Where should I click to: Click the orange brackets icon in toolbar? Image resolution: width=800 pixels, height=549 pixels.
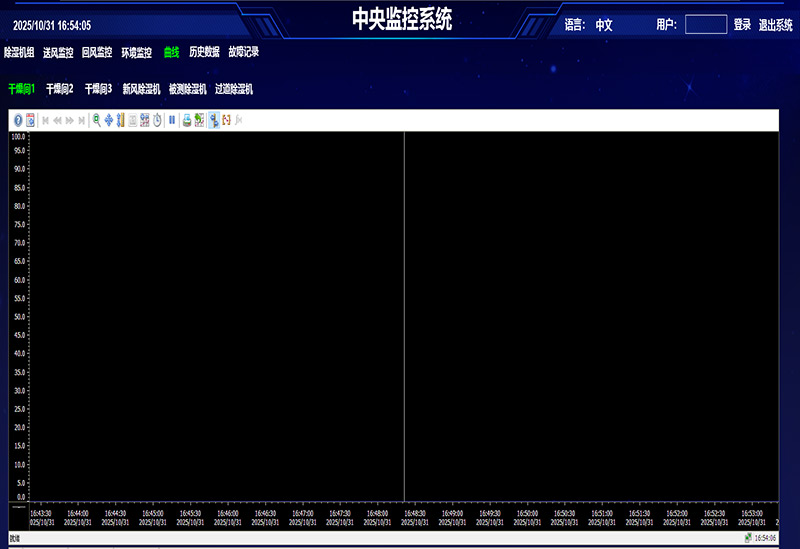(227, 120)
